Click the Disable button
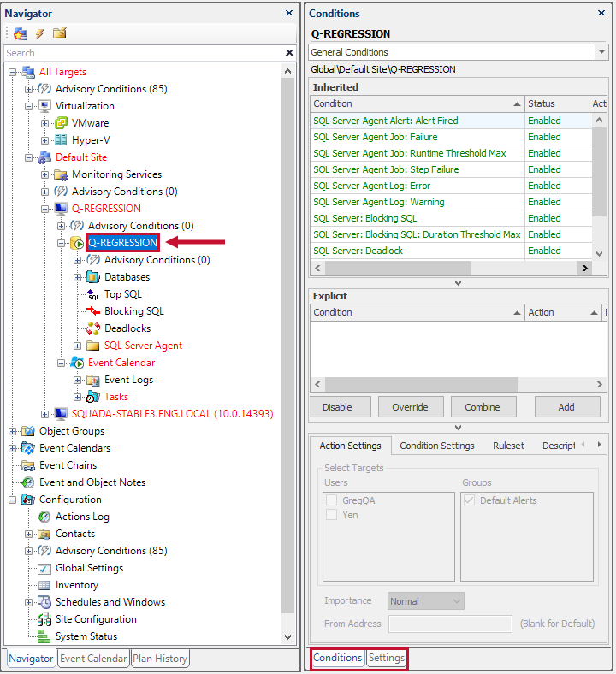This screenshot has width=616, height=674. coord(340,407)
